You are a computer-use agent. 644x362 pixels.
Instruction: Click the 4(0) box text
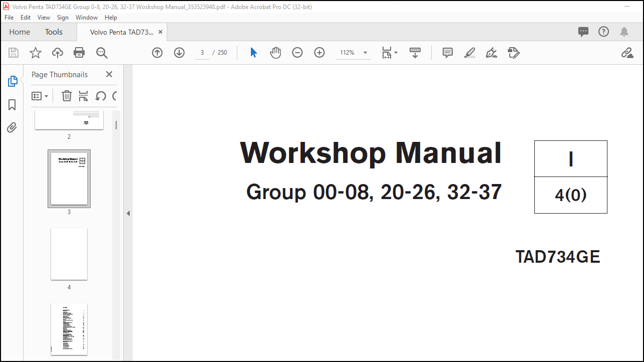(571, 195)
